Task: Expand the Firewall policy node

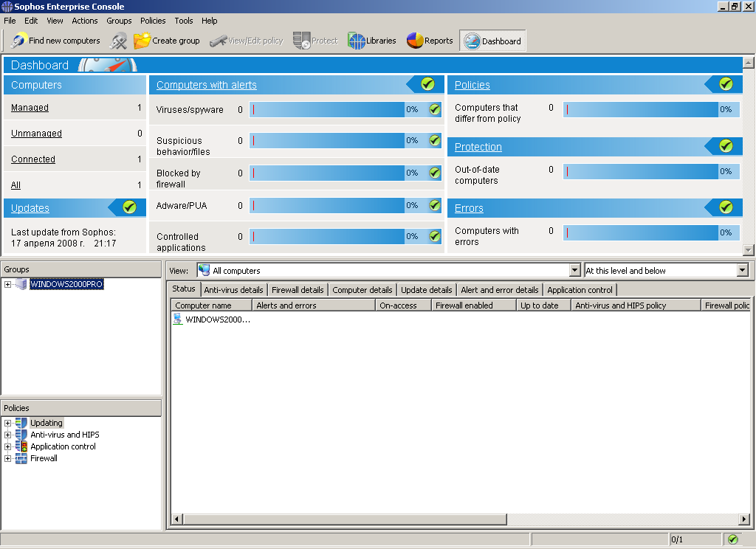Action: (7, 458)
